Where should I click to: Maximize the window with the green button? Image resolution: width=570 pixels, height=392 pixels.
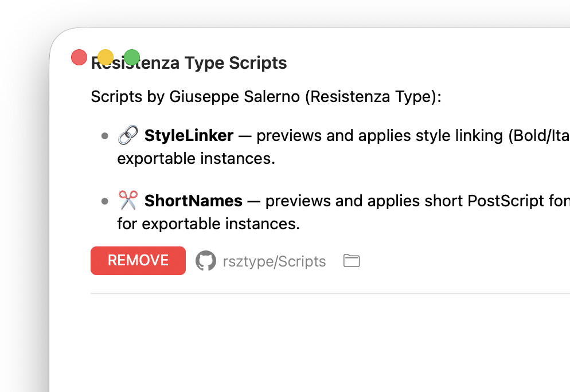point(132,57)
